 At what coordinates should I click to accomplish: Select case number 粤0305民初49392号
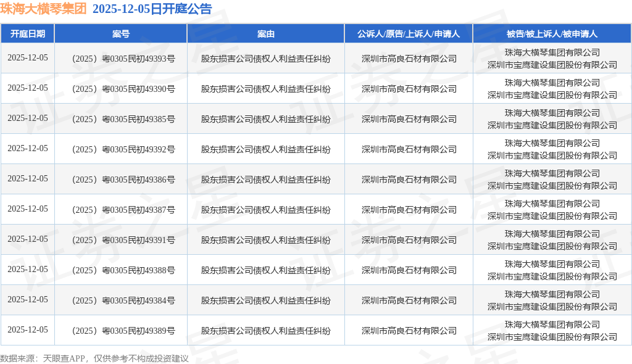123,149
